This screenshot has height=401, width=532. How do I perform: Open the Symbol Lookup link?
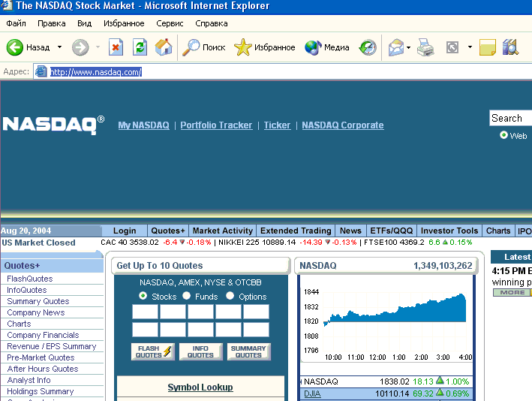click(x=200, y=387)
